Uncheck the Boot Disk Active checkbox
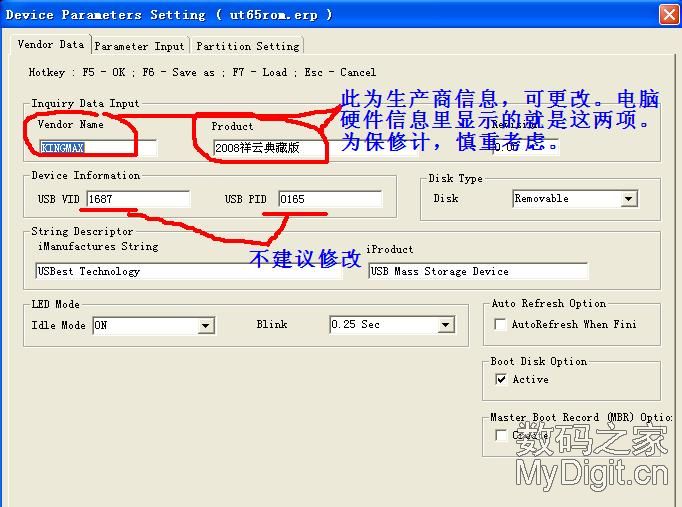The height and width of the screenshot is (507, 682). click(501, 379)
